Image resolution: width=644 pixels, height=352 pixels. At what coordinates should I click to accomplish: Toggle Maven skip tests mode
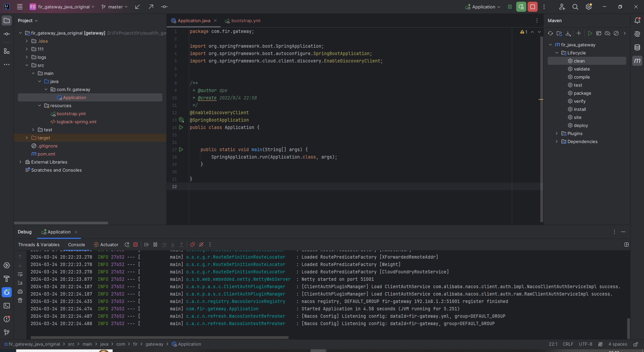click(x=616, y=33)
